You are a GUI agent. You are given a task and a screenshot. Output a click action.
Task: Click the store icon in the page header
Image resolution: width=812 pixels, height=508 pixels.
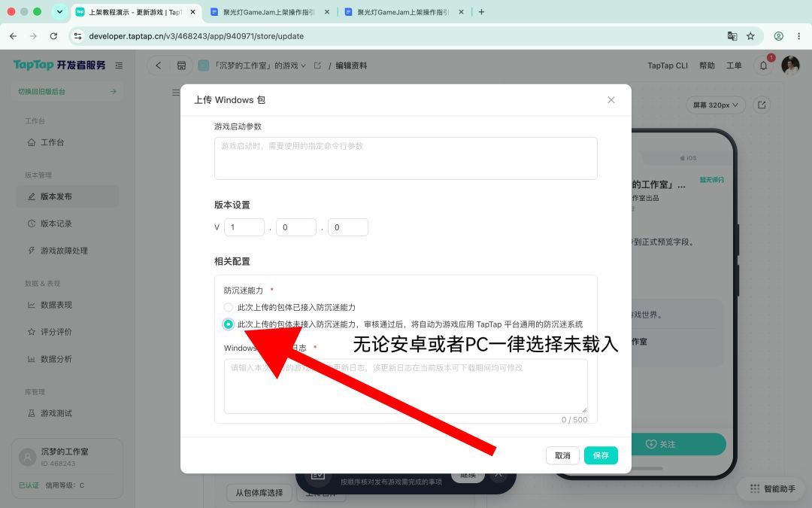point(181,65)
